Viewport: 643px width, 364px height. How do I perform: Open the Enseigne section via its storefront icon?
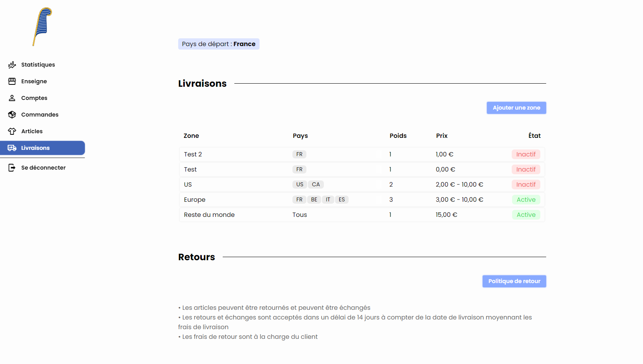pyautogui.click(x=12, y=81)
